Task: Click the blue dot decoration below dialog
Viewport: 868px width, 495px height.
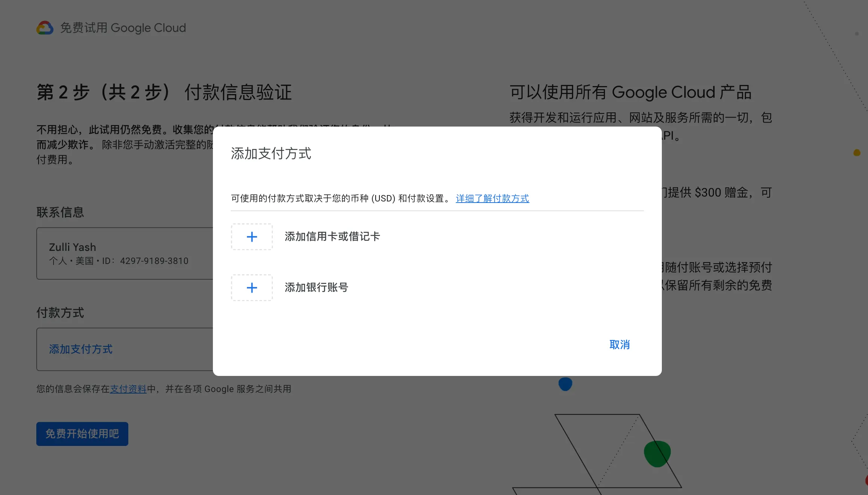Action: tap(565, 384)
